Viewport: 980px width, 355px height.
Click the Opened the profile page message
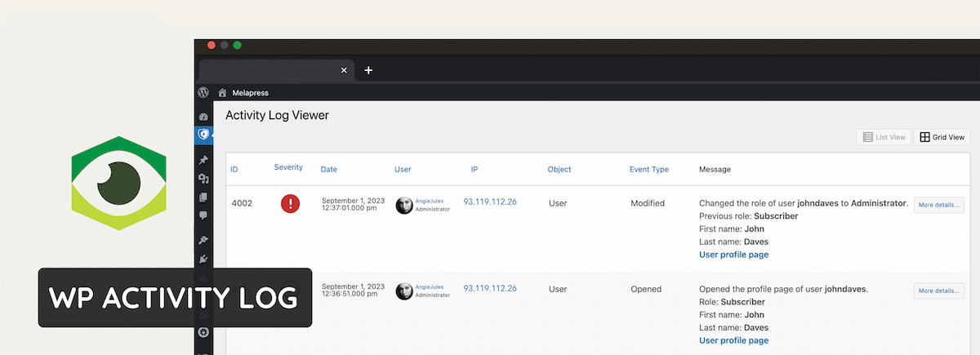[x=783, y=289]
